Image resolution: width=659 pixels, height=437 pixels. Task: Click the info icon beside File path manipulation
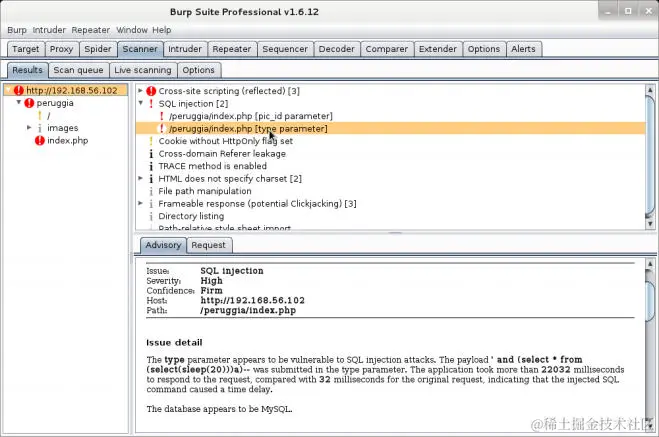151,191
